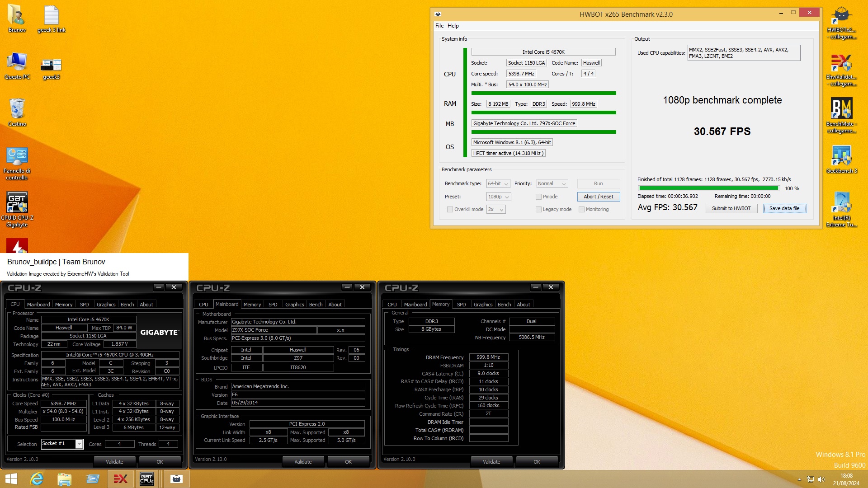Click the CPU name field Intel Core i5 4670K

click(543, 52)
